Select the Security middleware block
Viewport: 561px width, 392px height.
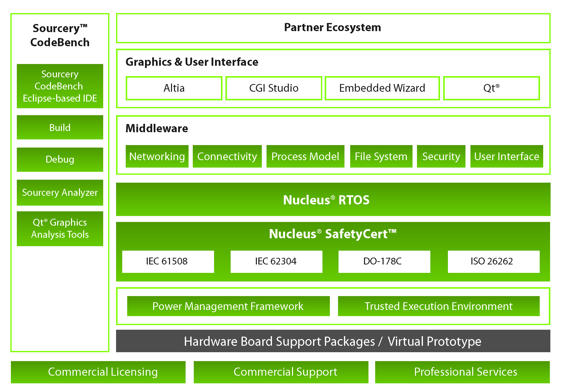tap(441, 156)
